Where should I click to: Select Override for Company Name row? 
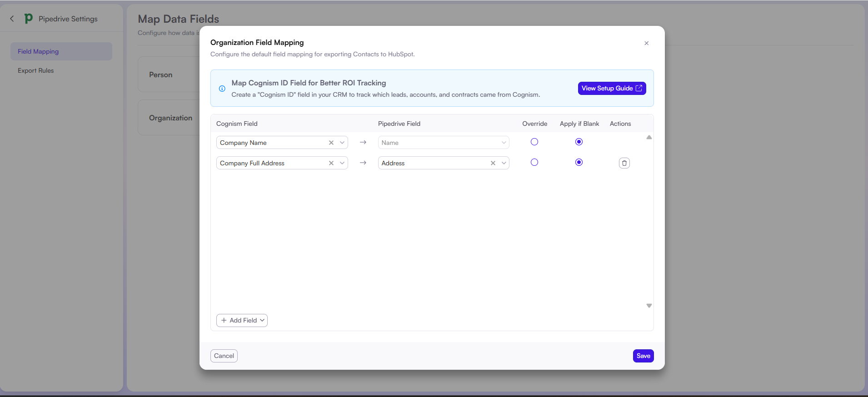point(534,142)
